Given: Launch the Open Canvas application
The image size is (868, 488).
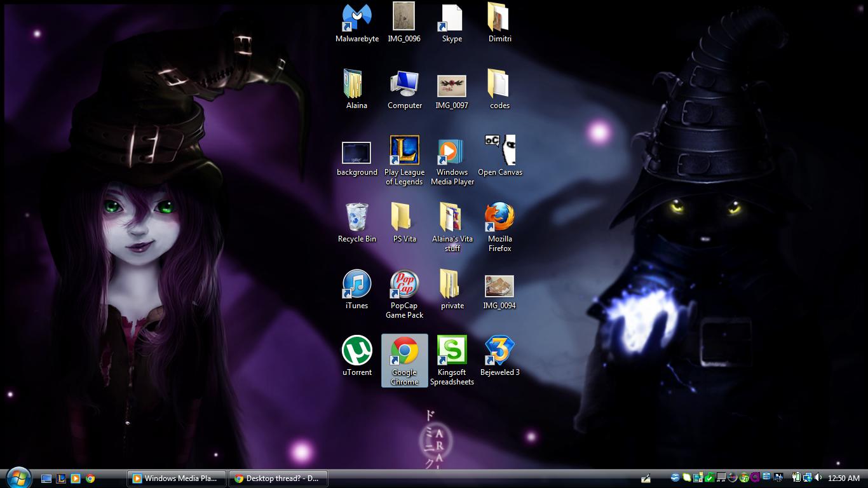Looking at the screenshot, I should pos(500,156).
